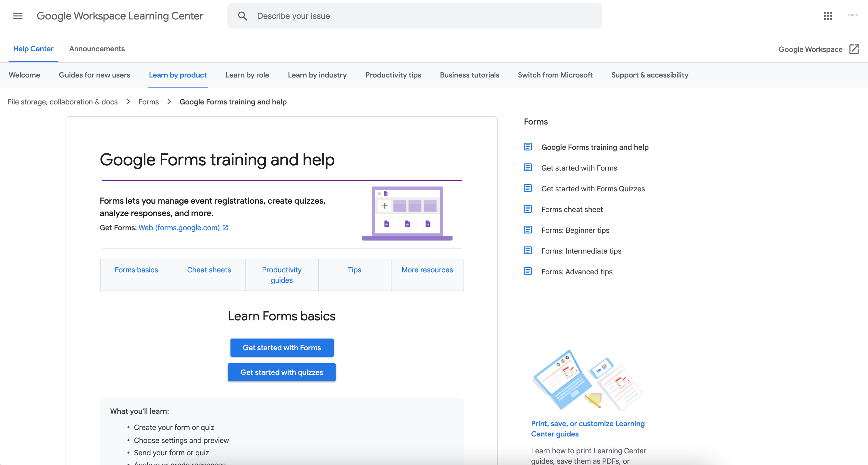Open the account avatar menu
The image size is (868, 465).
tap(853, 15)
